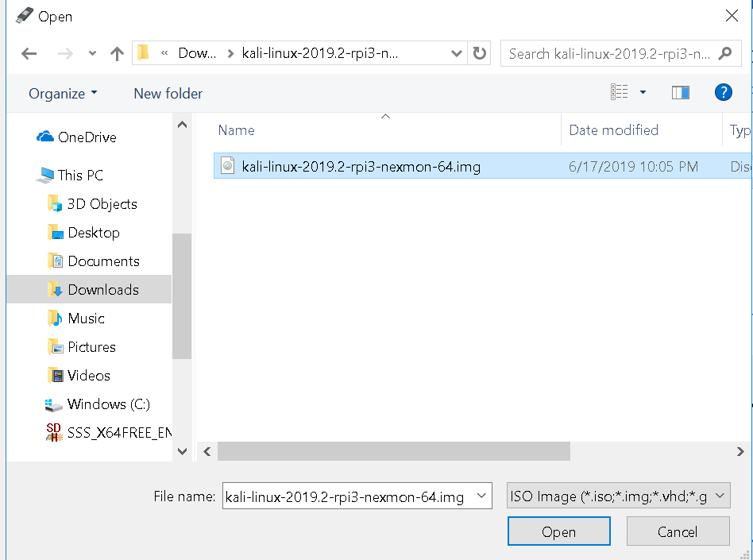Click the Downloads folder arrow icon
753x560 pixels.
coord(54,289)
